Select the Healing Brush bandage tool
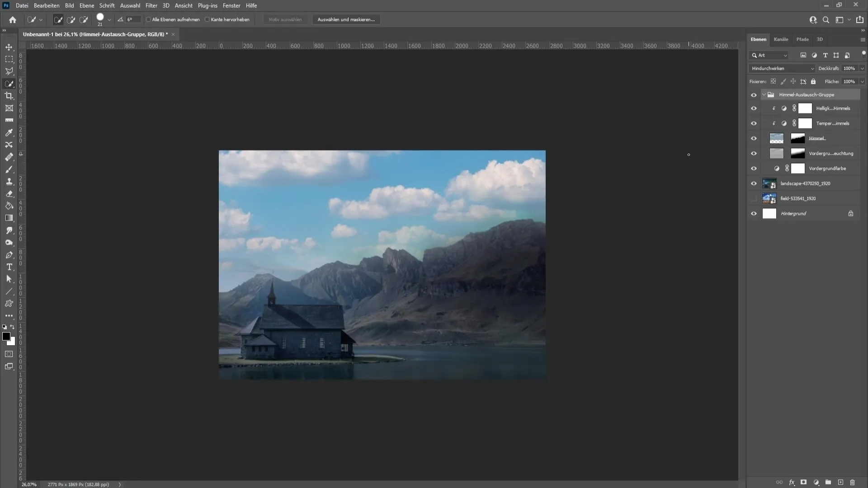The image size is (868, 488). tap(9, 157)
